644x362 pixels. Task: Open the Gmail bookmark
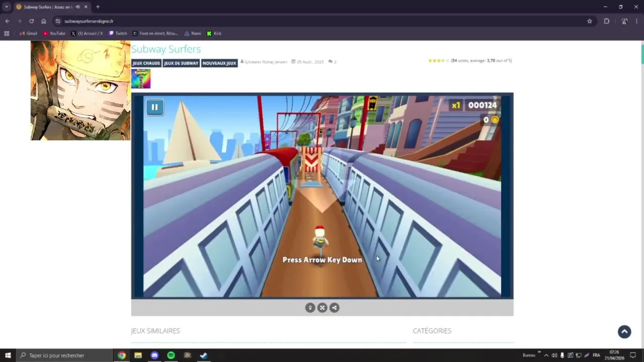tap(28, 34)
